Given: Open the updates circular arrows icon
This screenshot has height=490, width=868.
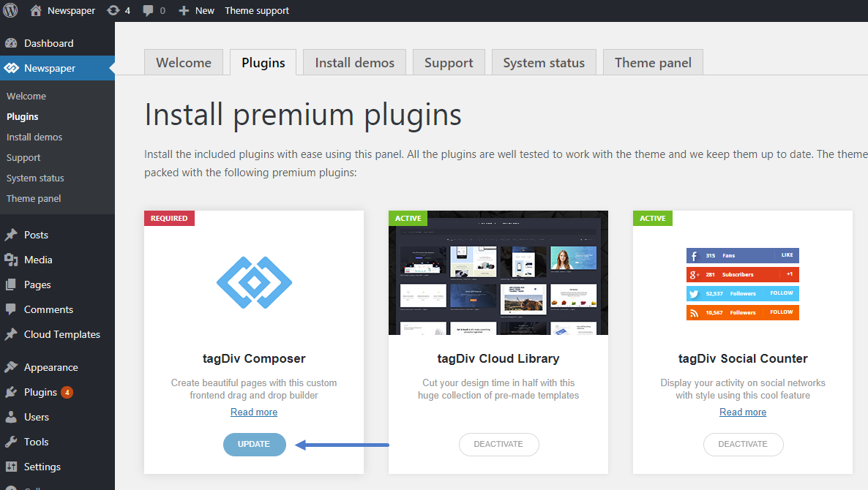Looking at the screenshot, I should point(113,10).
